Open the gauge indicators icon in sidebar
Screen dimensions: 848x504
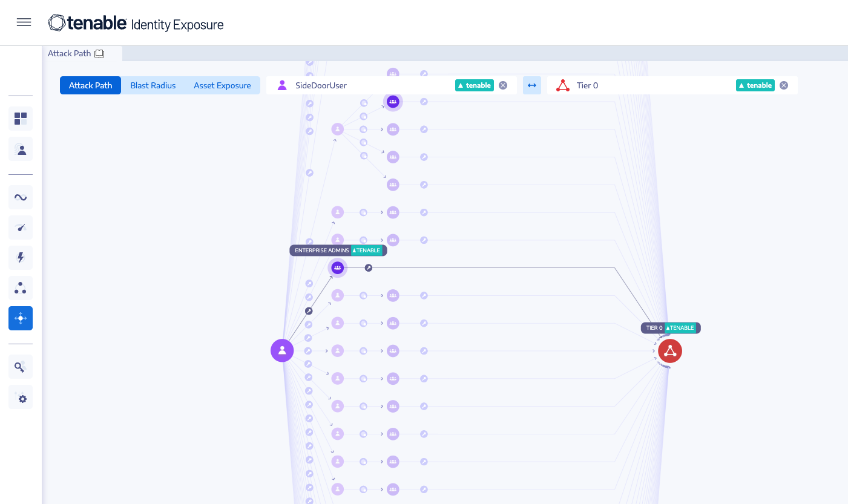tap(21, 227)
